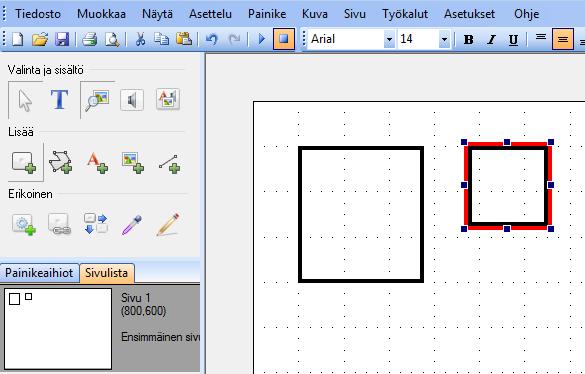585x374 pixels.
Task: Open the Arial font name dropdown
Action: tap(389, 39)
